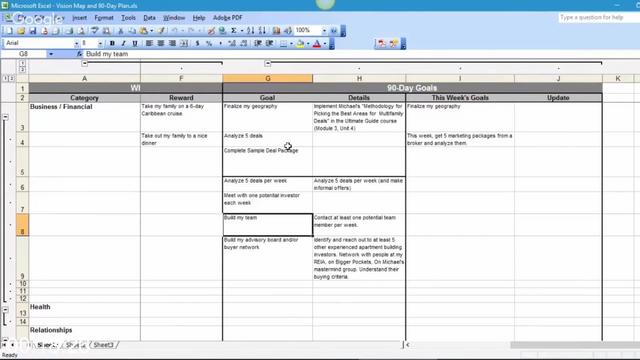Redo the last undone action
The height and width of the screenshot is (360, 640).
191,31
